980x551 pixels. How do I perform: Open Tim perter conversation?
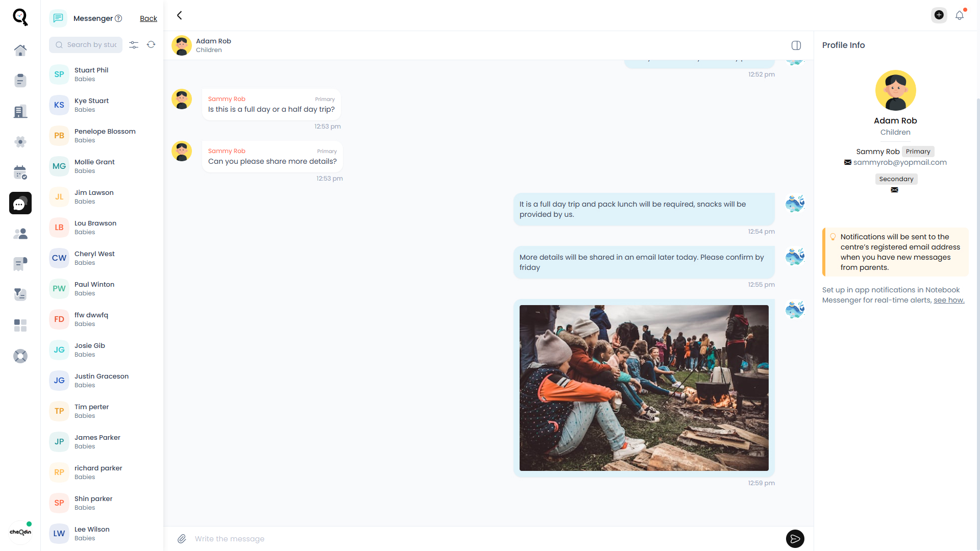tap(102, 411)
